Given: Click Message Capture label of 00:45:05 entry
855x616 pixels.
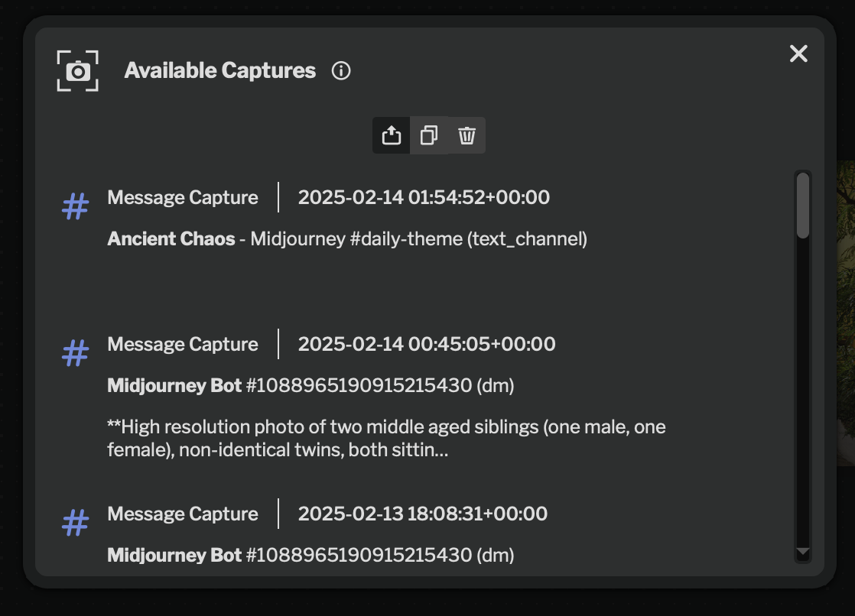Looking at the screenshot, I should [x=183, y=344].
